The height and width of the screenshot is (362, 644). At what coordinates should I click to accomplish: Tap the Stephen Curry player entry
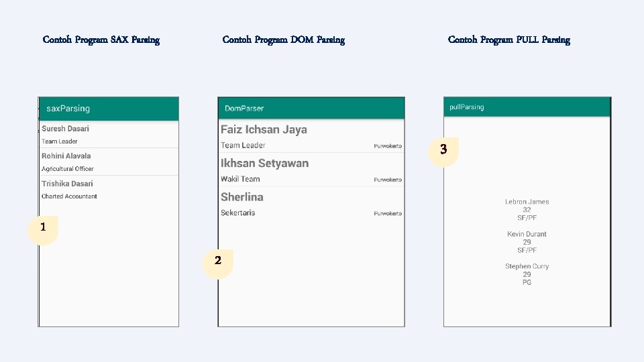point(527,274)
